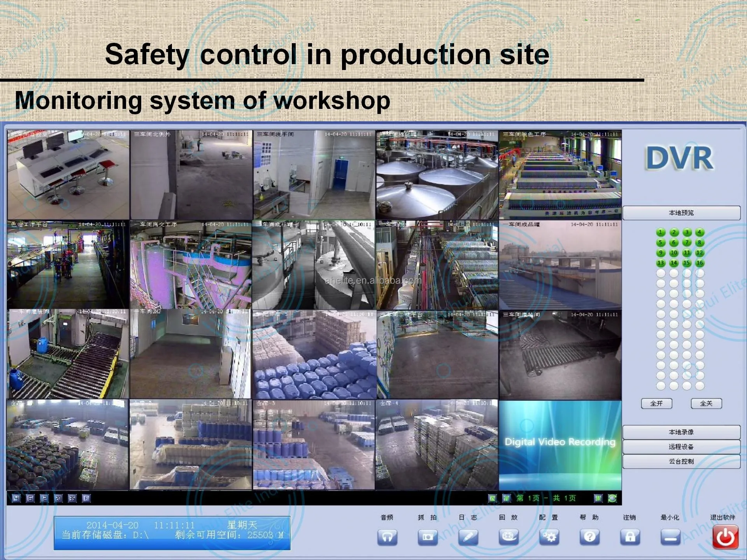The width and height of the screenshot is (747, 560).
Task: Expand the 本地录像 local recording panel
Action: pyautogui.click(x=681, y=432)
